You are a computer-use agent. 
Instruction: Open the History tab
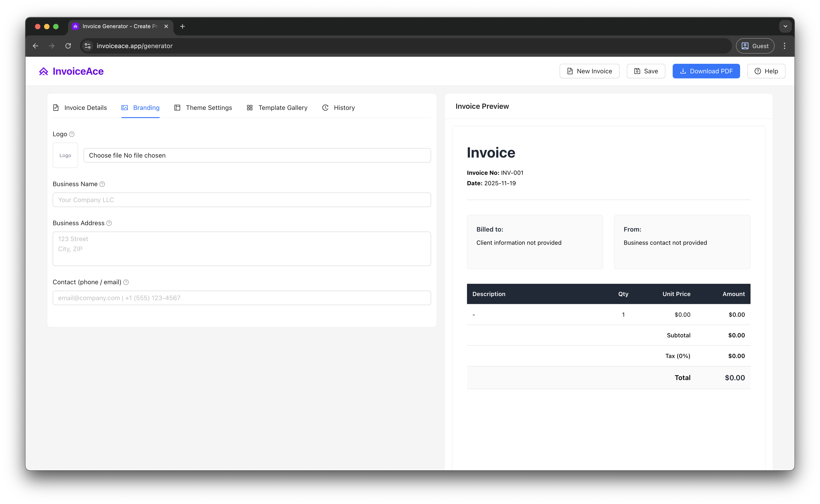[x=338, y=108]
